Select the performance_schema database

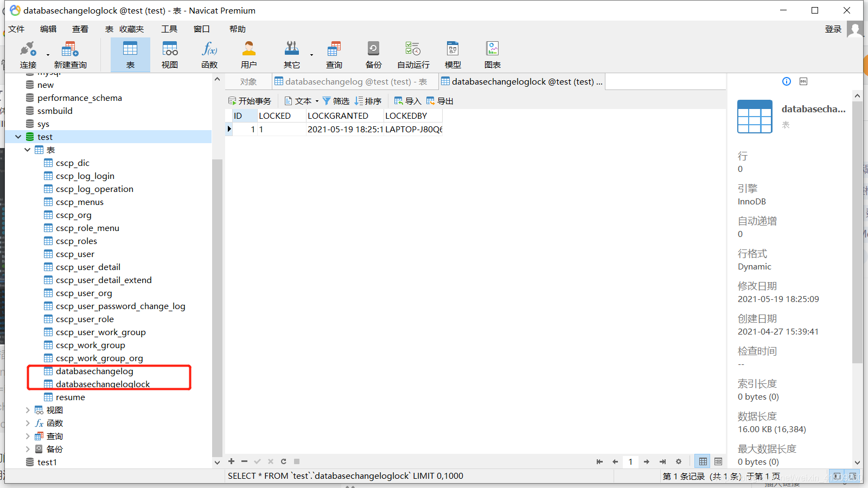coord(79,98)
